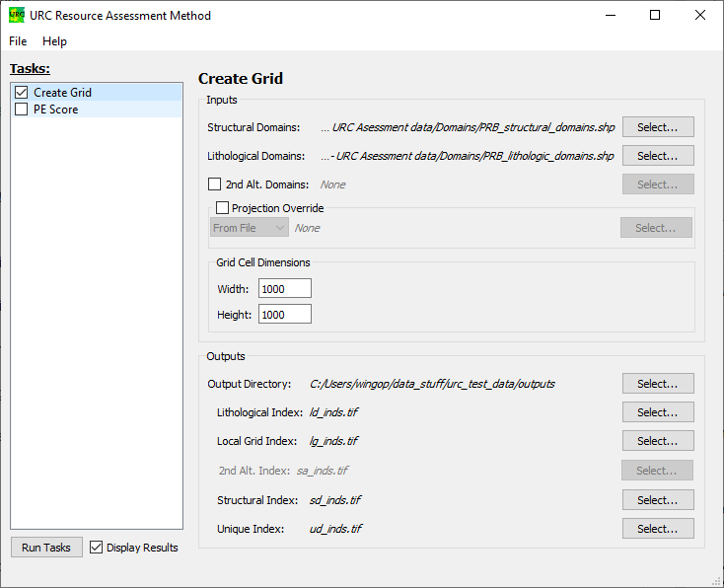This screenshot has width=724, height=588.
Task: Toggle the Create Grid task checkbox
Action: (22, 93)
